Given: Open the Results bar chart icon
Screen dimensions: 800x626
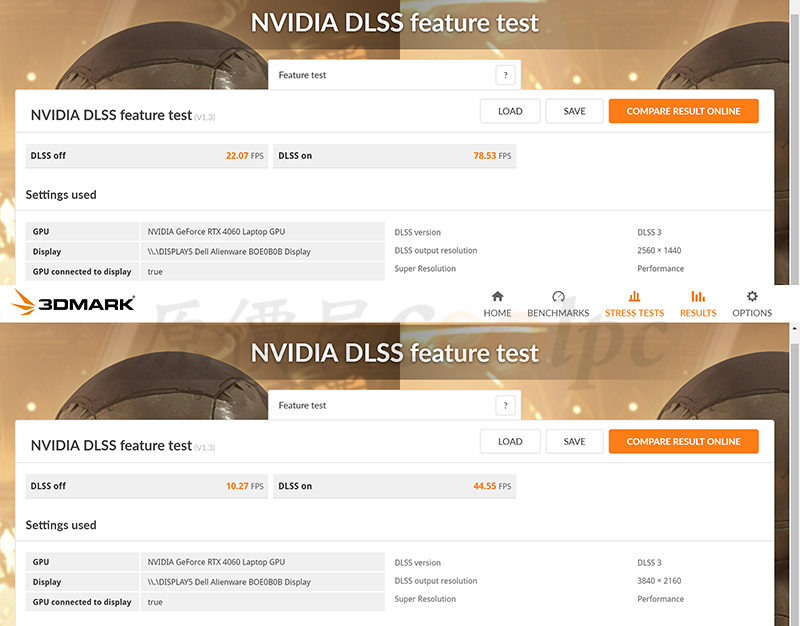Looking at the screenshot, I should coord(698,296).
